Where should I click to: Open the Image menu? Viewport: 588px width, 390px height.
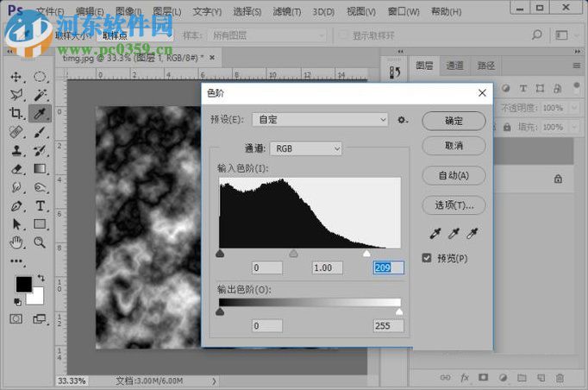pos(128,12)
